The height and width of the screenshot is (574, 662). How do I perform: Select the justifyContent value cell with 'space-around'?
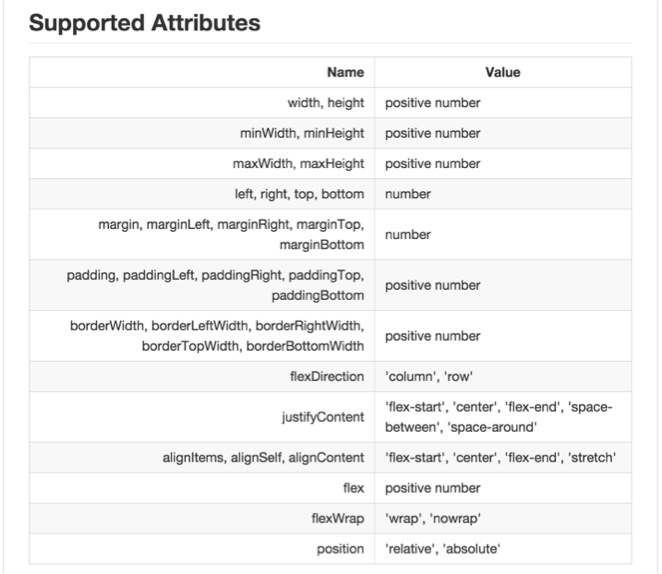pyautogui.click(x=498, y=417)
